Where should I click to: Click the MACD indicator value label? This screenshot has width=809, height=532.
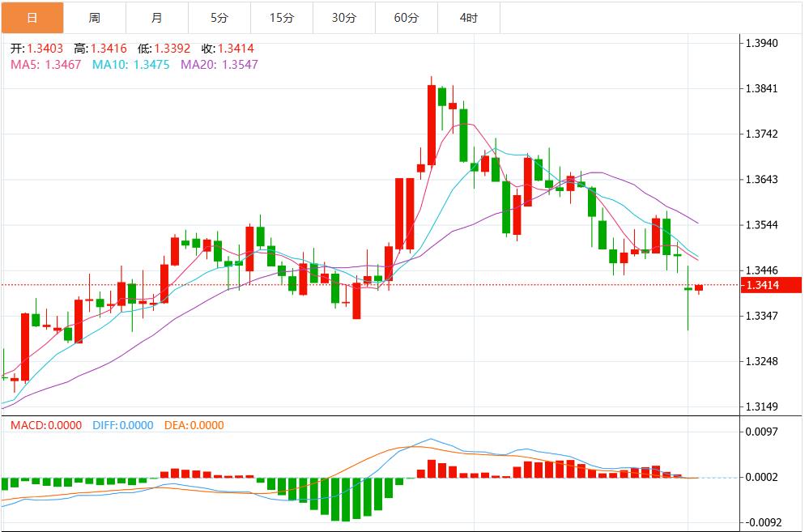coord(45,425)
